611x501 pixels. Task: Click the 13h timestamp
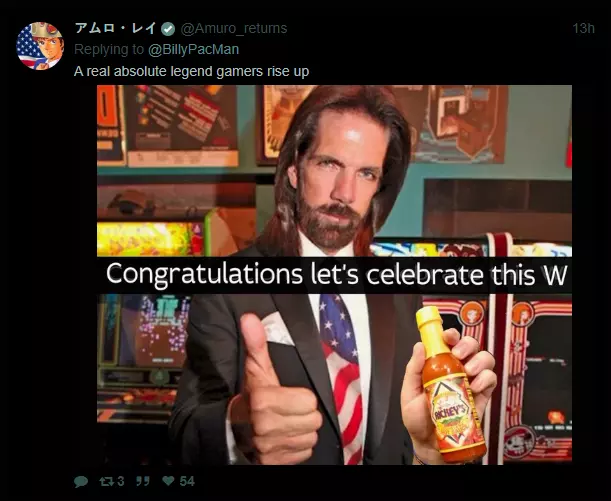(x=583, y=28)
